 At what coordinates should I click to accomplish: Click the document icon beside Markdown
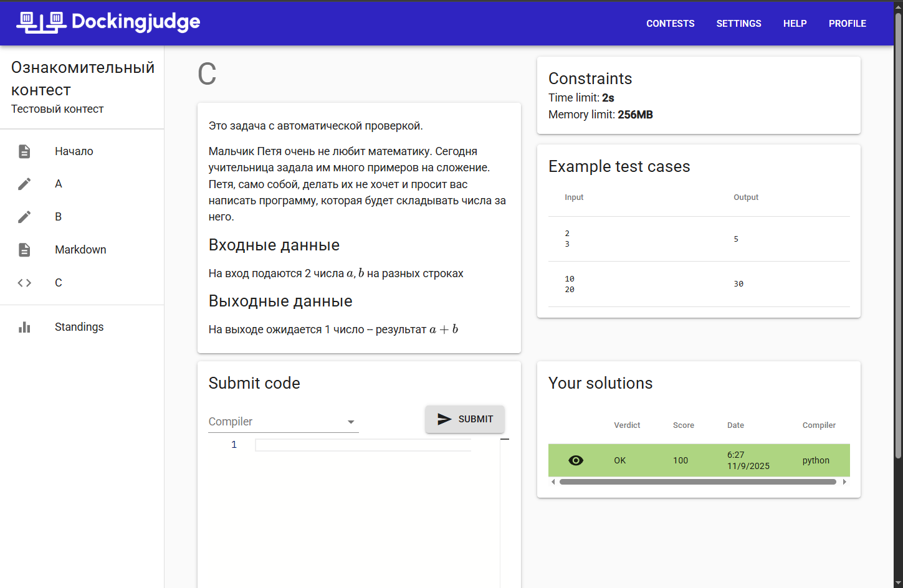point(24,250)
